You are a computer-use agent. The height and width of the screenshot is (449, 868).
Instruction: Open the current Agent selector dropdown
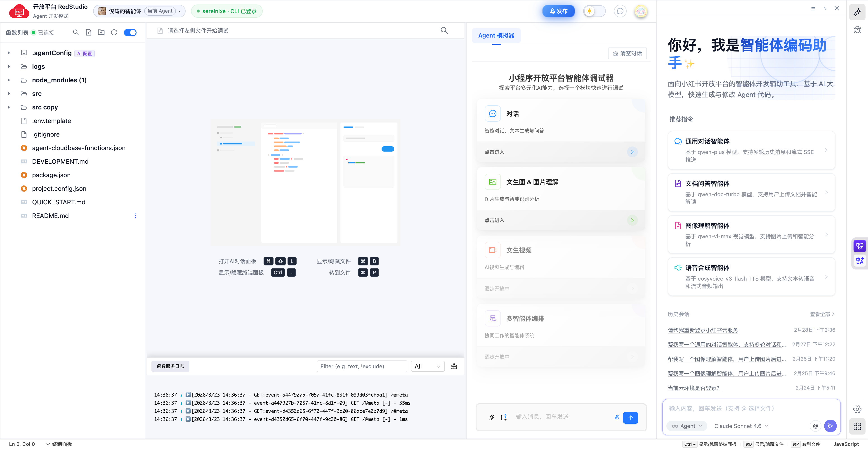(139, 11)
